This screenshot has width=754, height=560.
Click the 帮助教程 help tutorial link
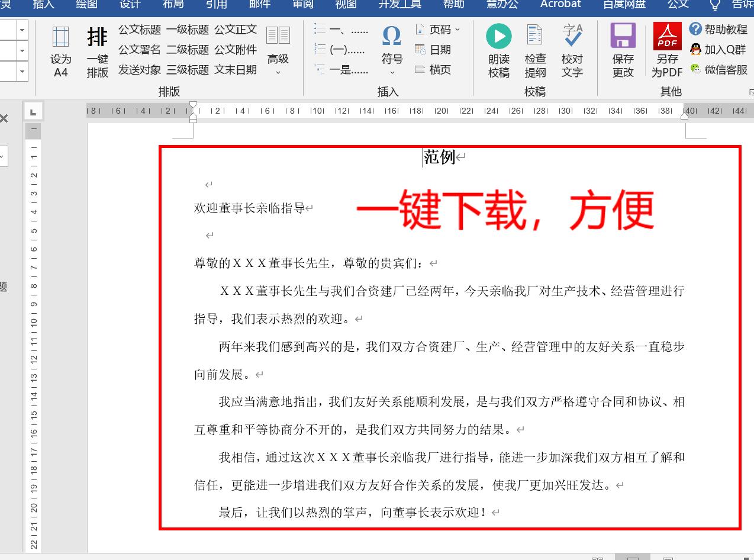(x=718, y=29)
